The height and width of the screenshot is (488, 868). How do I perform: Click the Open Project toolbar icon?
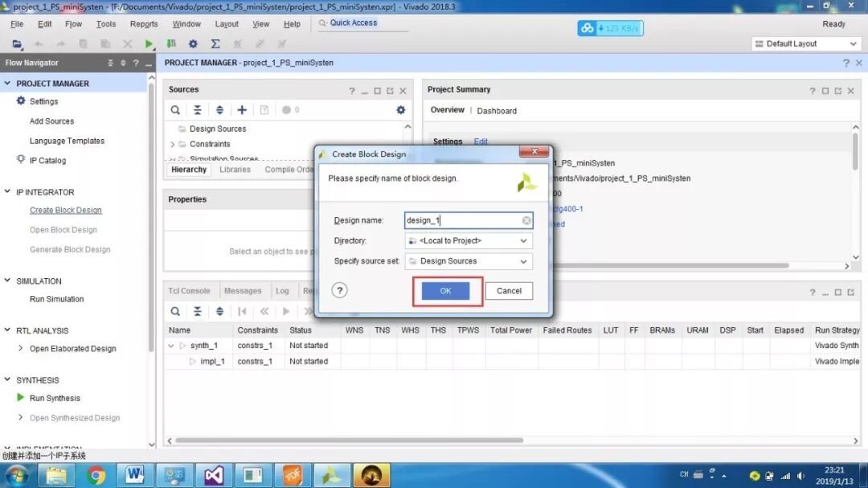(17, 43)
